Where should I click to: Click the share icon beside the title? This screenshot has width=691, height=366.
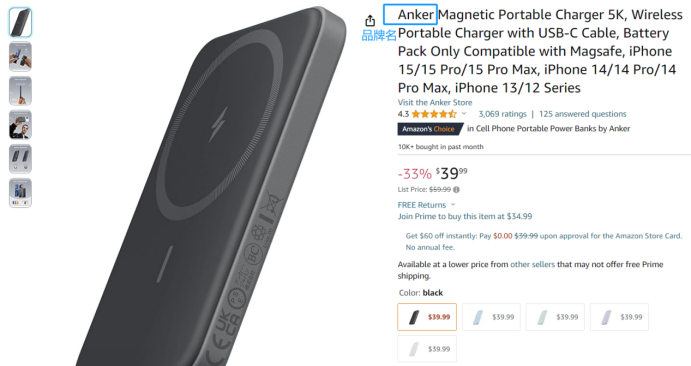(x=370, y=21)
